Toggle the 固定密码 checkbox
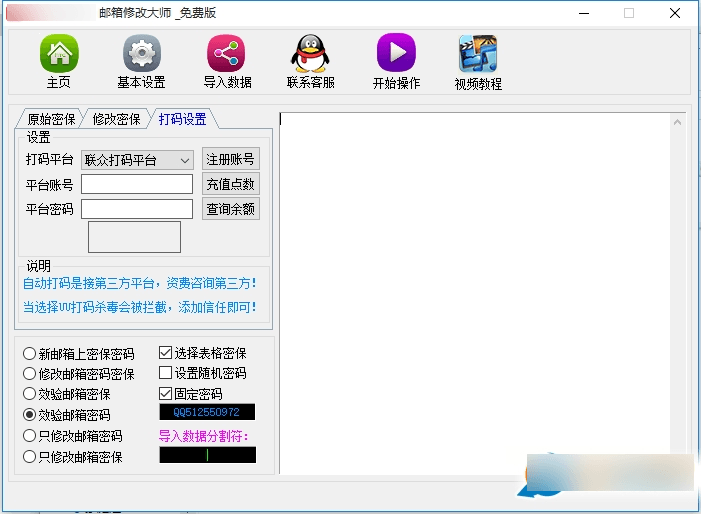The width and height of the screenshot is (701, 514). pyautogui.click(x=166, y=394)
